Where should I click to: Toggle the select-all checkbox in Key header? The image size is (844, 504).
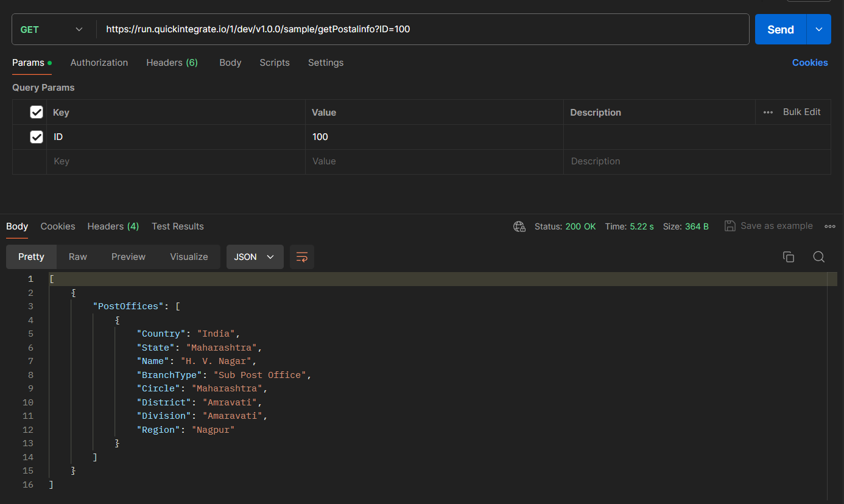pyautogui.click(x=37, y=113)
